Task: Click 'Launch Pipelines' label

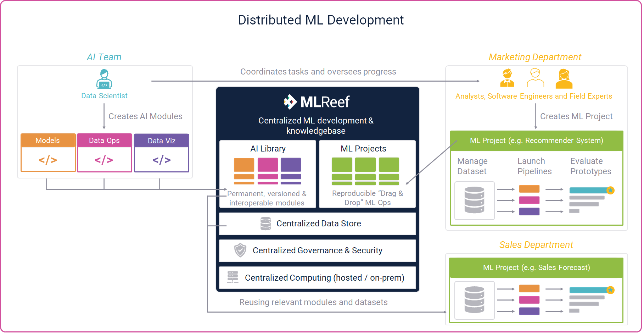Action: click(x=534, y=166)
